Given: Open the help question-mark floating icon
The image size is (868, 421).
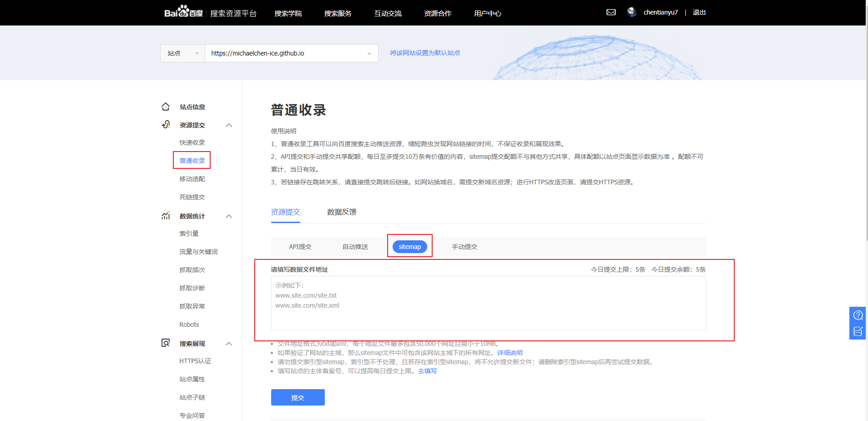Looking at the screenshot, I should click(x=858, y=315).
